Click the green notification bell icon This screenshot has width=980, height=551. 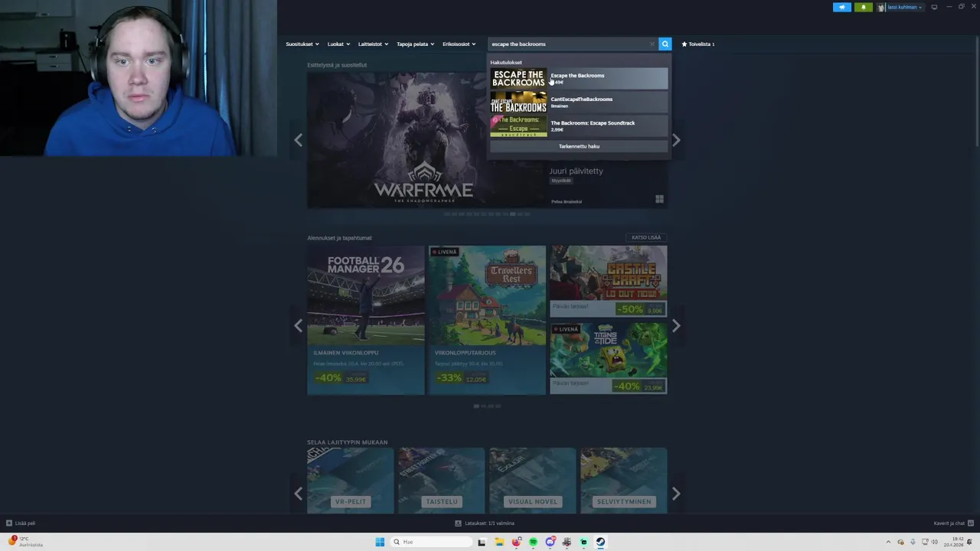(x=864, y=7)
